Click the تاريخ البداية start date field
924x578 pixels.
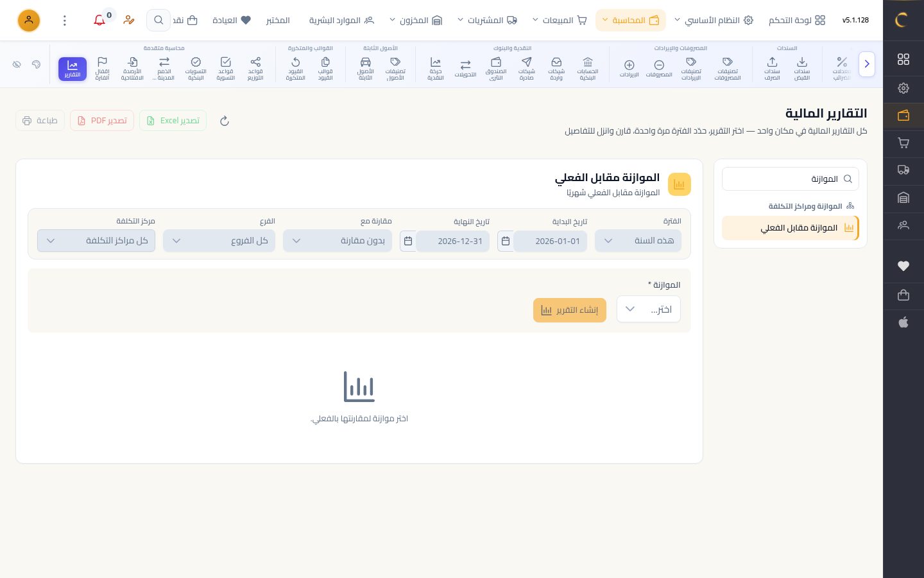pos(551,241)
